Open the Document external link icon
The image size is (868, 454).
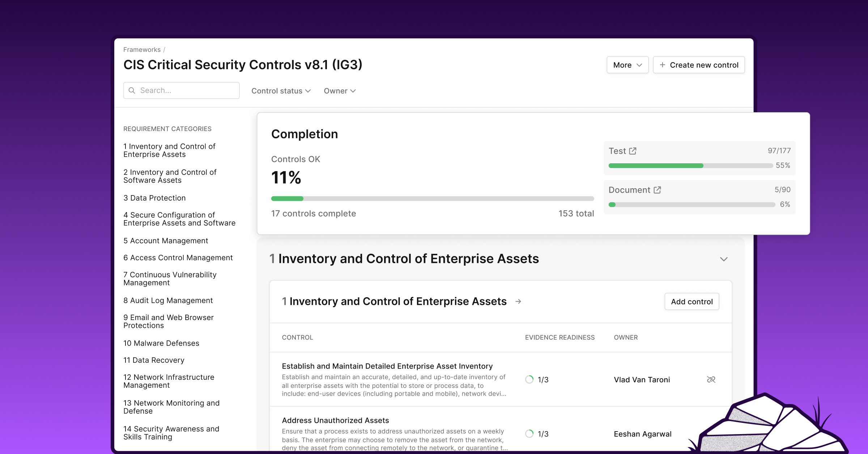pos(657,189)
